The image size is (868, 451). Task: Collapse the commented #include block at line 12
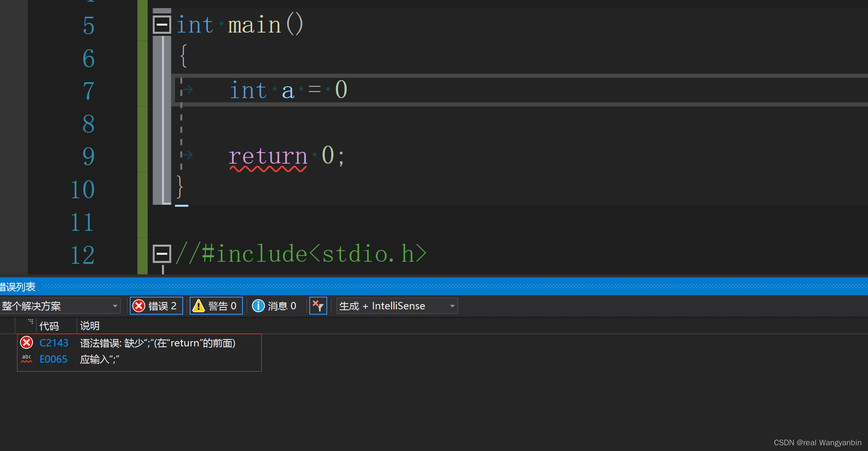point(162,254)
